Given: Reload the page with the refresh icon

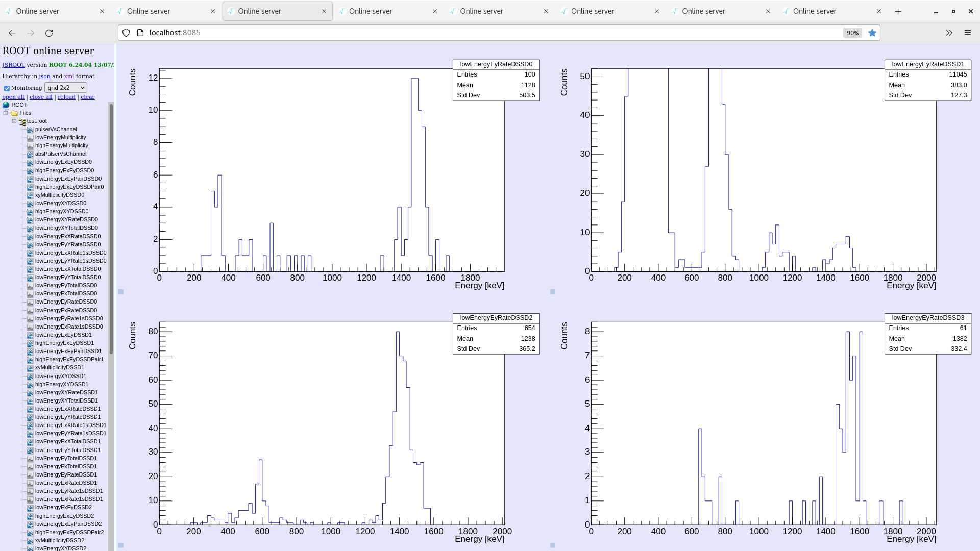Looking at the screenshot, I should click(x=49, y=33).
